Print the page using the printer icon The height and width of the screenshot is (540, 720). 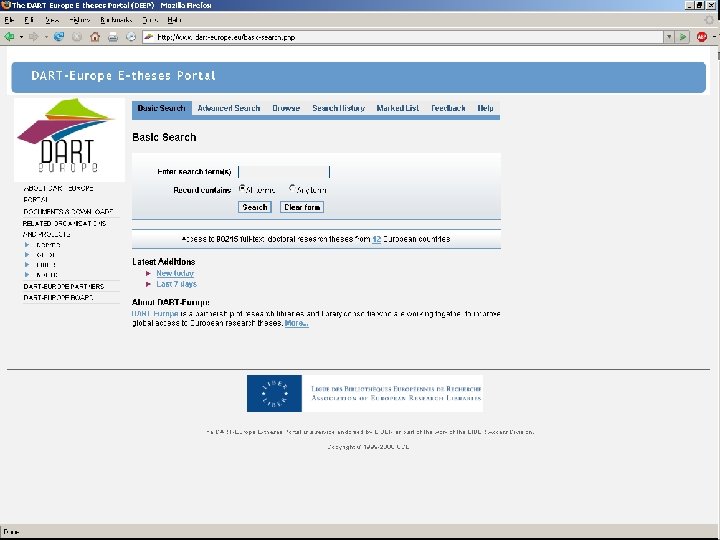113,37
